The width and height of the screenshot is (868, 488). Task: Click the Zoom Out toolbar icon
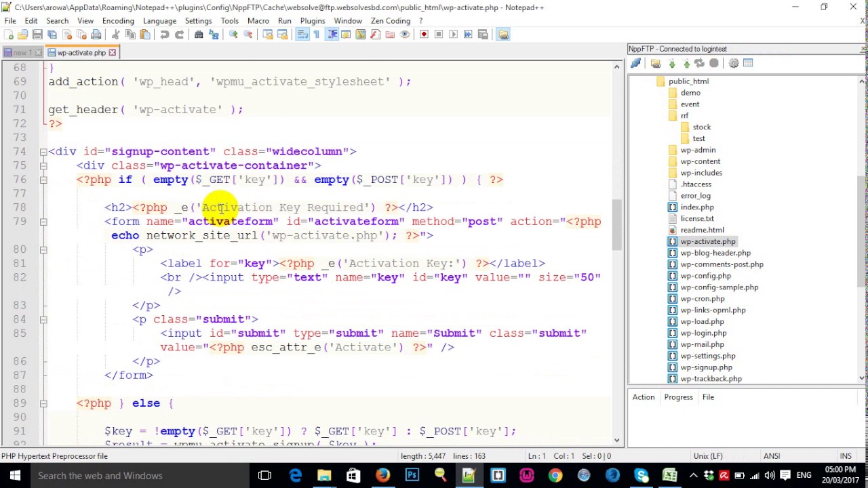pyautogui.click(x=248, y=35)
